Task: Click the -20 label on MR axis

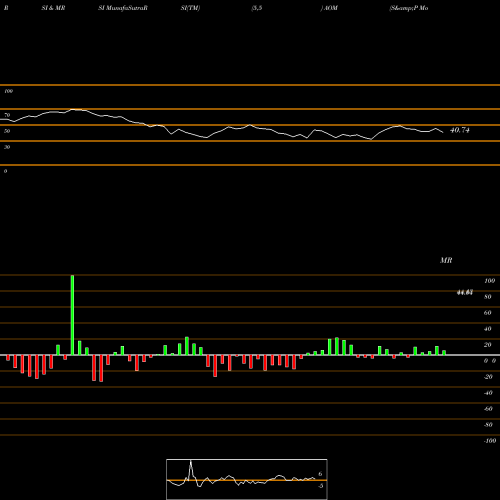Action: click(488, 377)
